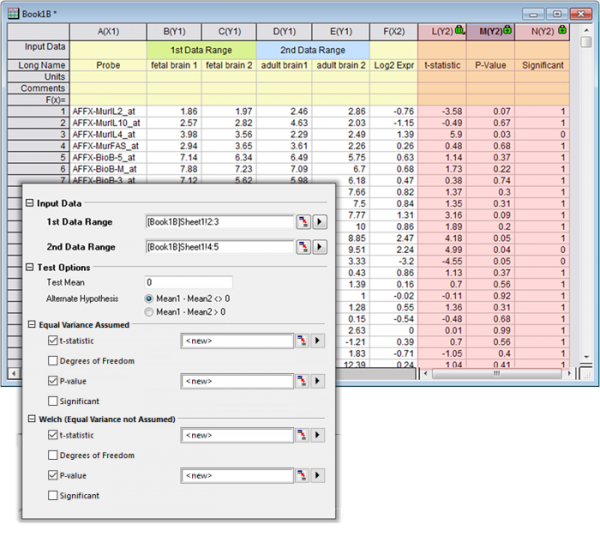Click the F(x)= row label
600x543 pixels.
(38, 100)
